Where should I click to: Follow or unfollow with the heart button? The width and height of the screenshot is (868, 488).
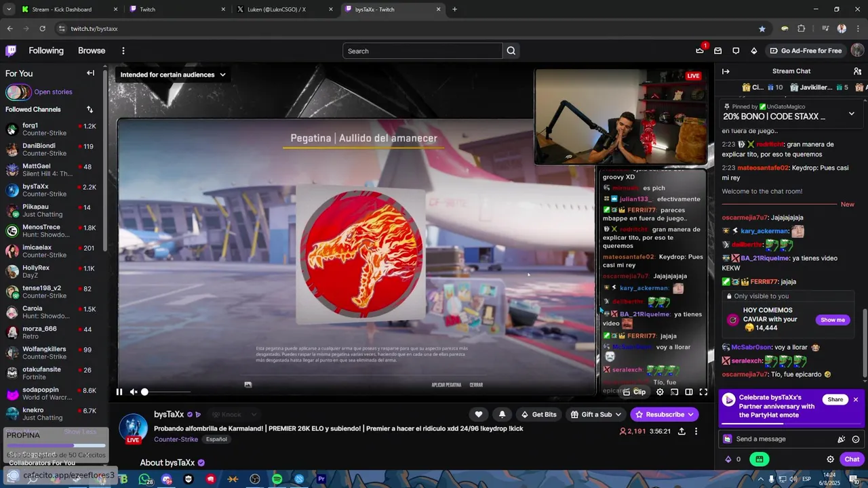(x=478, y=414)
